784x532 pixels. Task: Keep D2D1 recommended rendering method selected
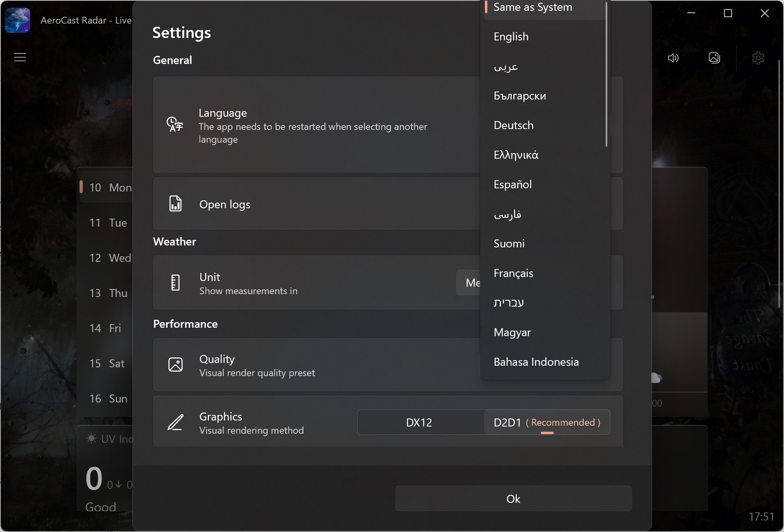[x=547, y=422]
